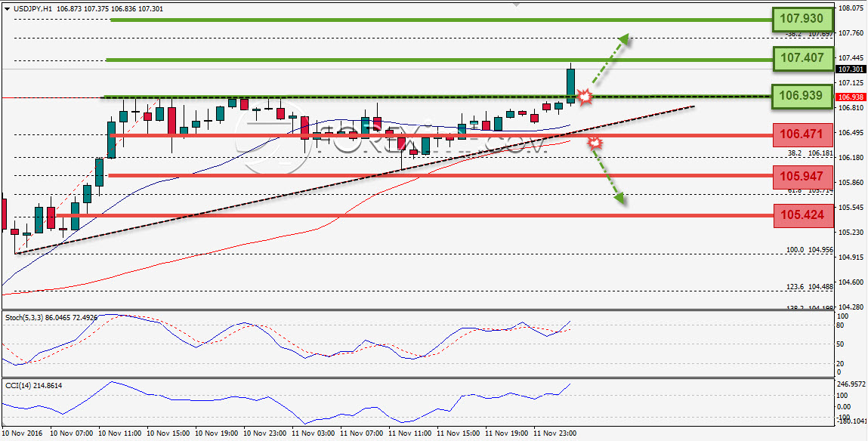The image size is (868, 441).
Task: Click the CCI(14) 214.8614 indicator label
Action: point(33,385)
